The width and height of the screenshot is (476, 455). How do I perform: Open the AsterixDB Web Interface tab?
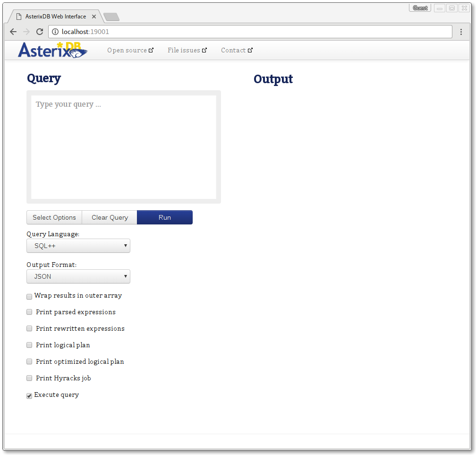click(55, 17)
